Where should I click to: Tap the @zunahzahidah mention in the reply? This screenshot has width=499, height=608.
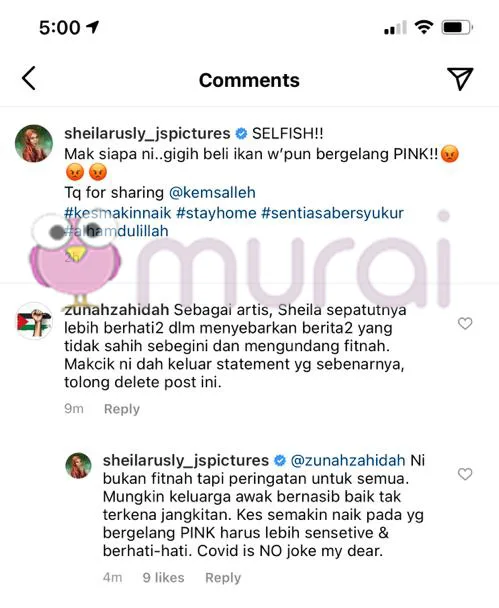click(348, 460)
